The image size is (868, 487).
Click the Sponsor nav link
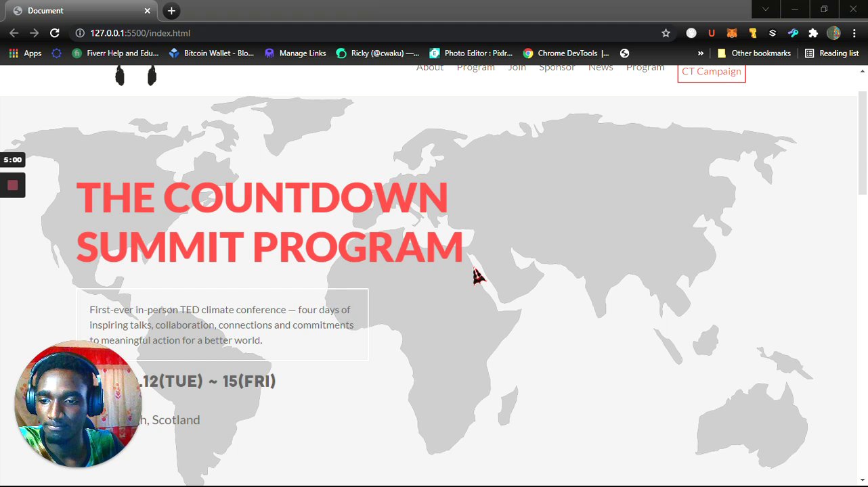pos(557,68)
